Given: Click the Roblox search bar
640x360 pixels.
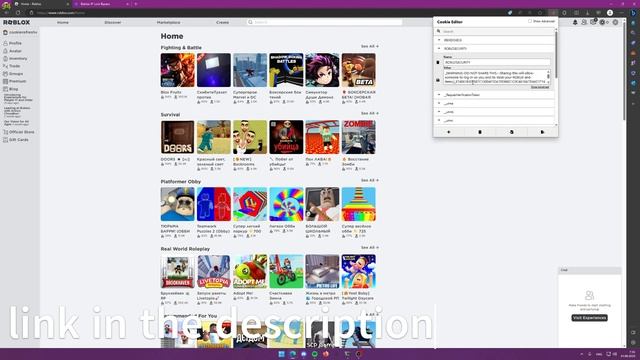Looking at the screenshot, I should pos(324,22).
